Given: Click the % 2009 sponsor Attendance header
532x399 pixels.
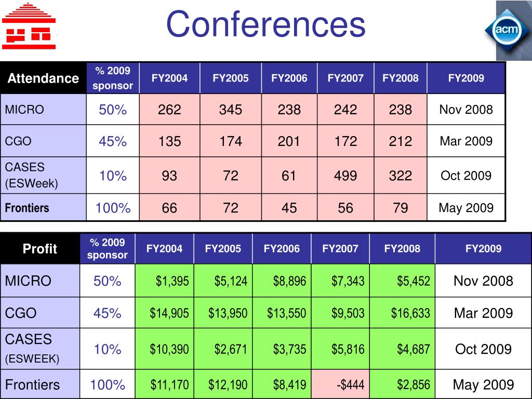Looking at the screenshot, I should 113,78.
